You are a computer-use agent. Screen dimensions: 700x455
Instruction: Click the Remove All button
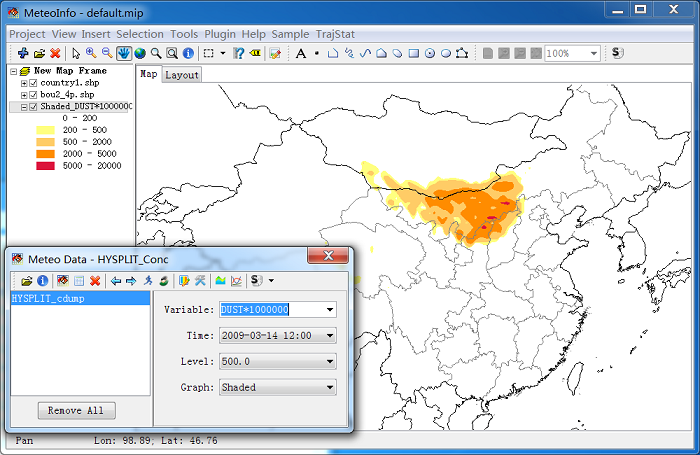[76, 410]
